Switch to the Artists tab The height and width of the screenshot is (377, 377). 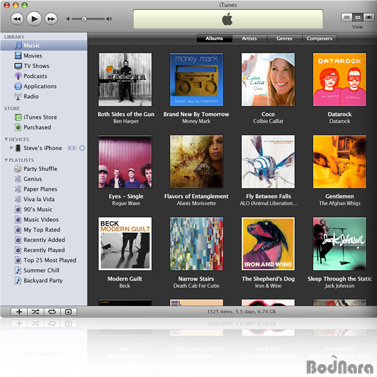click(x=249, y=38)
